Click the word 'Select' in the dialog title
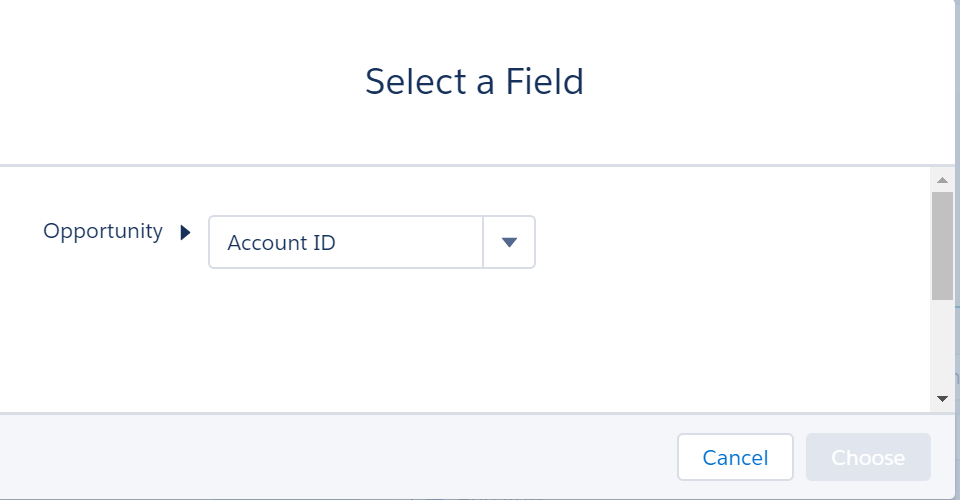The height and width of the screenshot is (500, 960). (x=415, y=81)
